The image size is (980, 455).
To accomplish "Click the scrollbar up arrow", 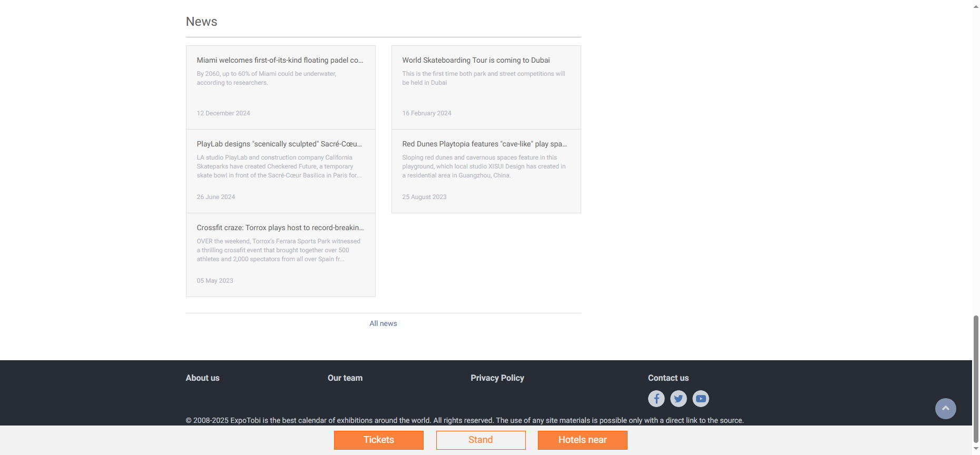I will [x=976, y=4].
